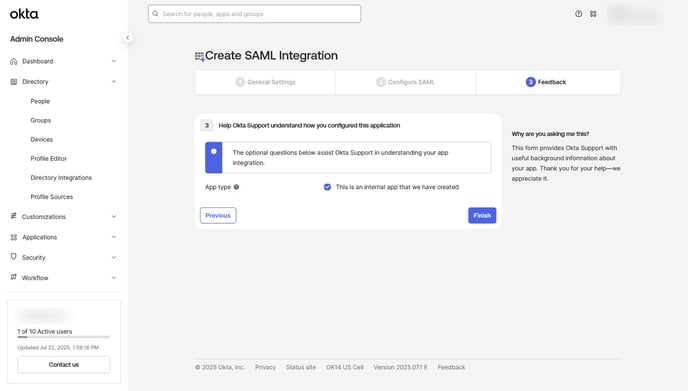The width and height of the screenshot is (688, 391).
Task: Expand the Security chevron
Action: point(114,257)
